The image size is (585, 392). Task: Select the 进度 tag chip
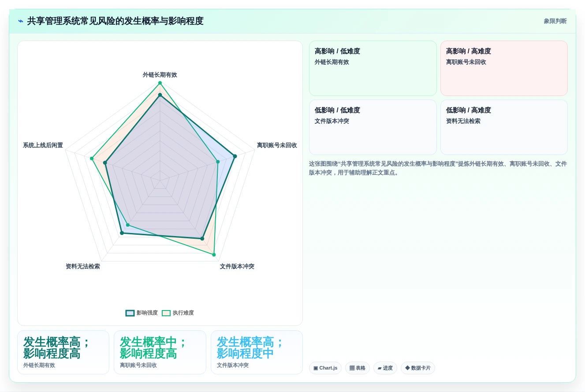tap(385, 368)
